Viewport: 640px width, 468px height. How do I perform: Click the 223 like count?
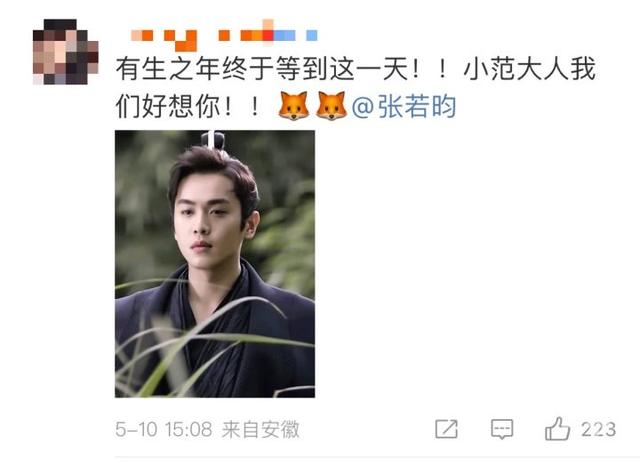pyautogui.click(x=598, y=430)
